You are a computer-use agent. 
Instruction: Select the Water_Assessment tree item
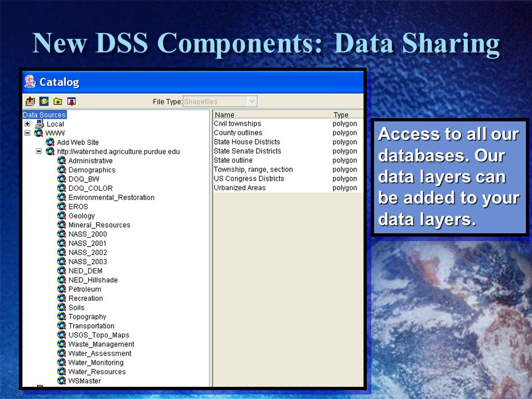(x=100, y=353)
